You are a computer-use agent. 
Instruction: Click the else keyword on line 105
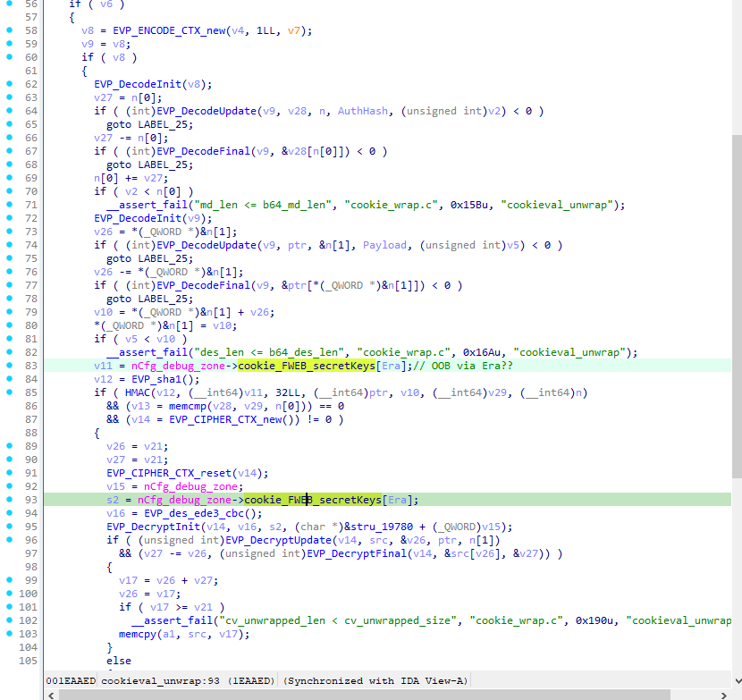pyautogui.click(x=119, y=661)
